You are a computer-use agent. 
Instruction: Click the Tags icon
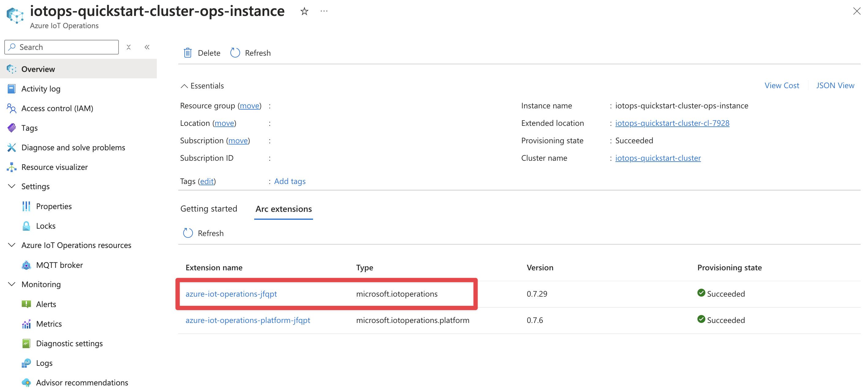[10, 128]
